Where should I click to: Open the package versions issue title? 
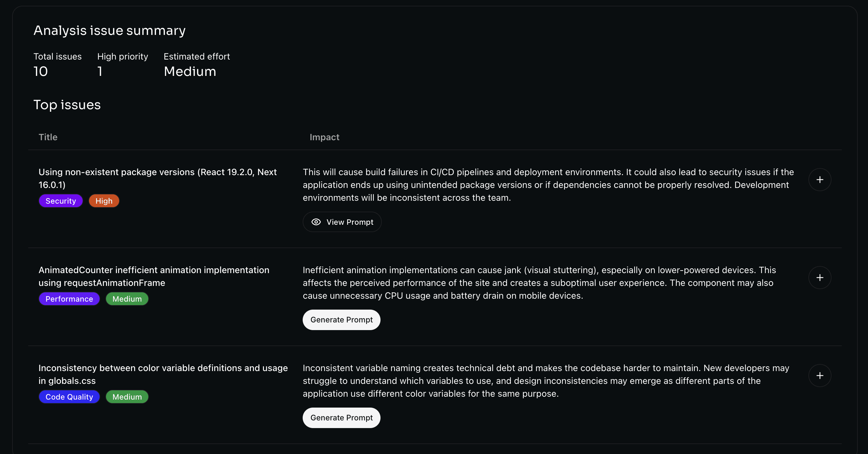tap(157, 178)
